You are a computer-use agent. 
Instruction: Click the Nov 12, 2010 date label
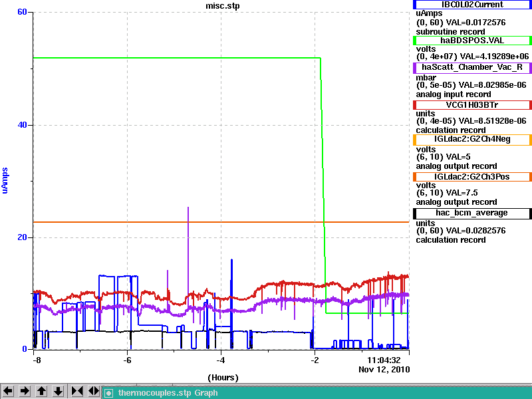384,370
